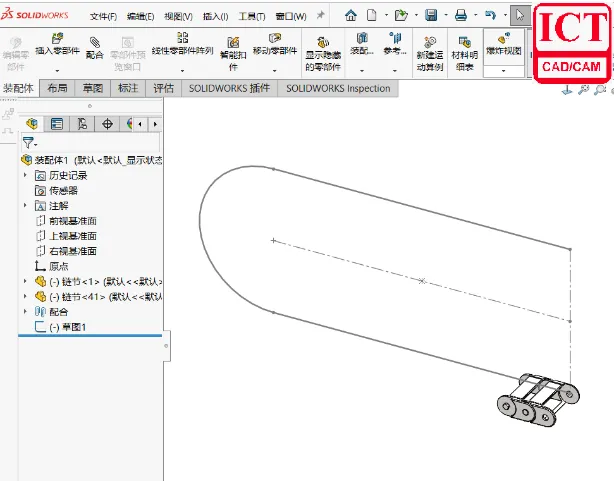
Task: Click 参考 reference geometry tool
Action: [395, 44]
